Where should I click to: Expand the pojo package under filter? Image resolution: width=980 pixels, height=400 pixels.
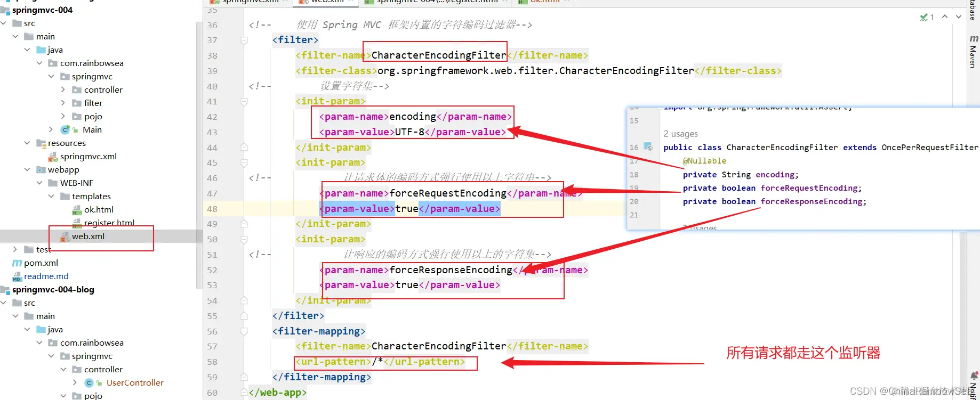[x=63, y=116]
